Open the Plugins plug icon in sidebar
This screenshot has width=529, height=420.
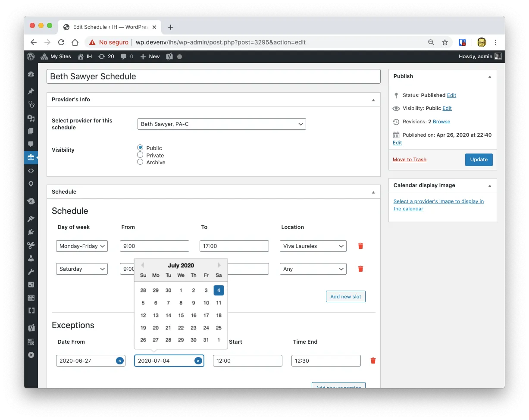31,232
